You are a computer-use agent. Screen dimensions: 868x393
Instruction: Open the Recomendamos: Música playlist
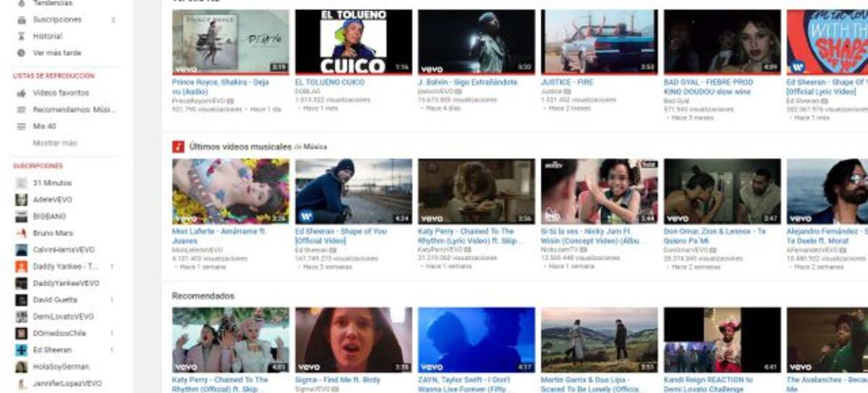(x=74, y=110)
